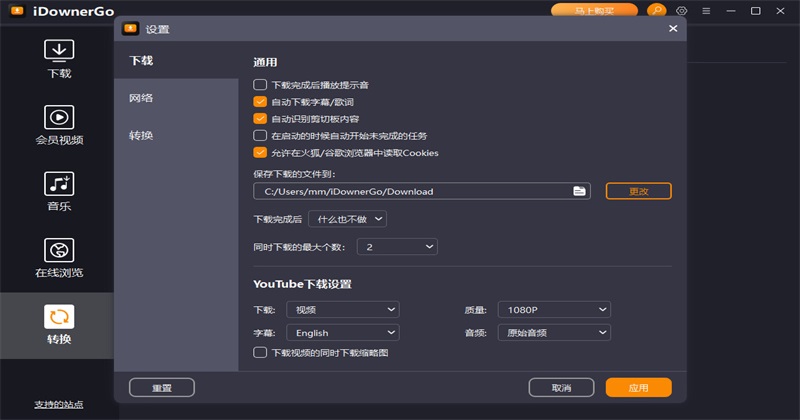Viewport: 800px width, 420px height.
Task: Click the folder icon in save path field
Action: tap(579, 191)
